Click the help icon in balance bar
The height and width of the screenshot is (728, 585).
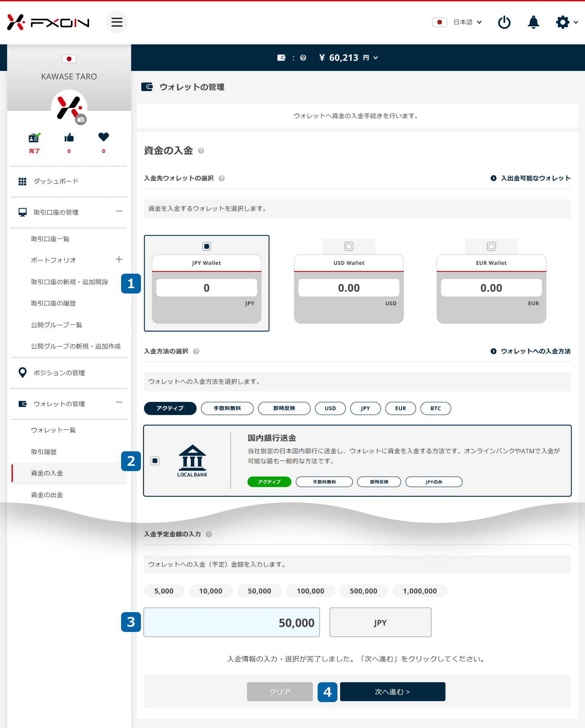pyautogui.click(x=303, y=58)
